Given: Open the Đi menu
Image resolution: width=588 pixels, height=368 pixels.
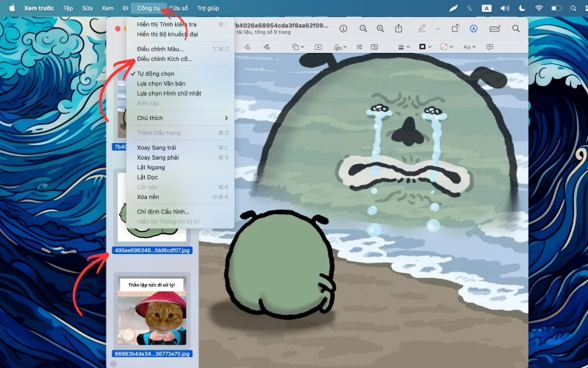Looking at the screenshot, I should 125,8.
